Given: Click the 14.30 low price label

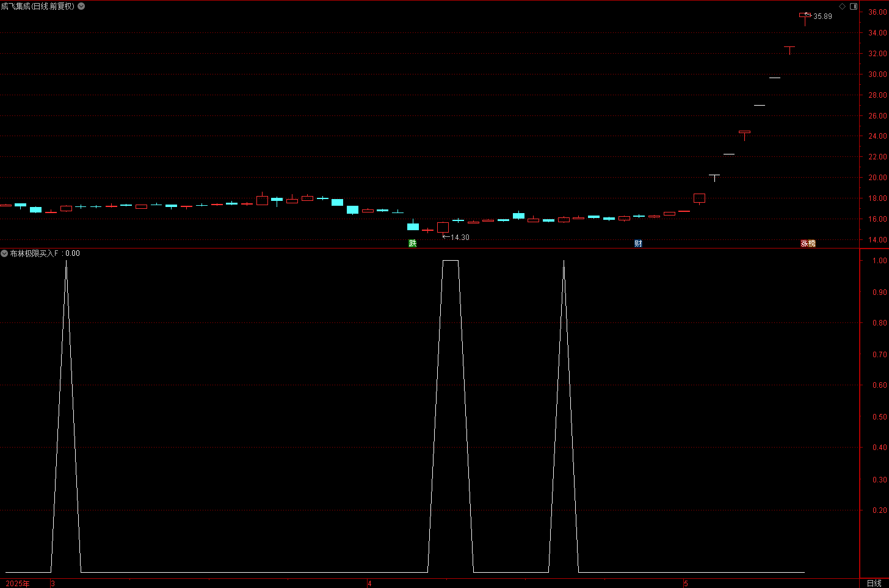Looking at the screenshot, I should click(x=460, y=238).
